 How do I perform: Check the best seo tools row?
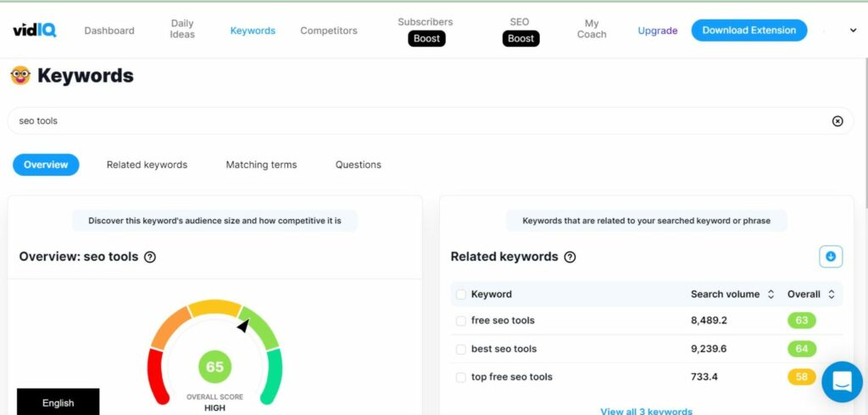(x=460, y=350)
